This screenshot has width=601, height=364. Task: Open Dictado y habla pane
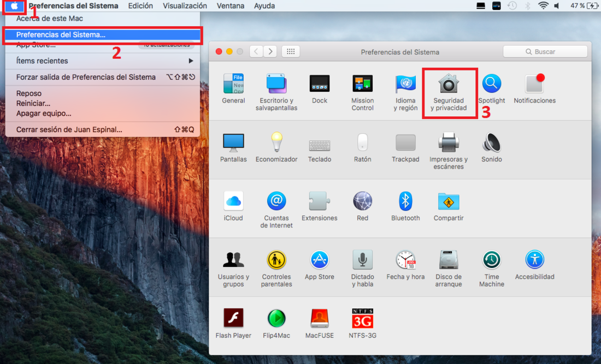(362, 268)
